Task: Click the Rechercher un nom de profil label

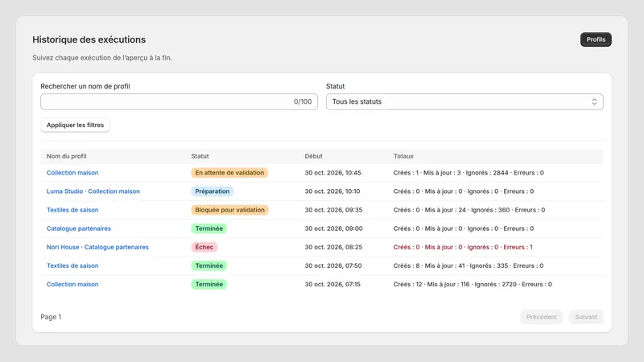Action: (85, 86)
